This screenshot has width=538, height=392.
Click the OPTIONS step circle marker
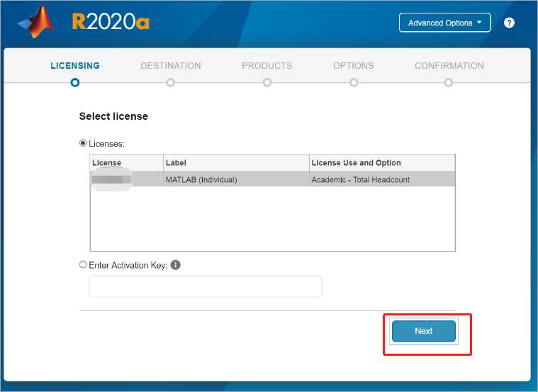pyautogui.click(x=354, y=83)
